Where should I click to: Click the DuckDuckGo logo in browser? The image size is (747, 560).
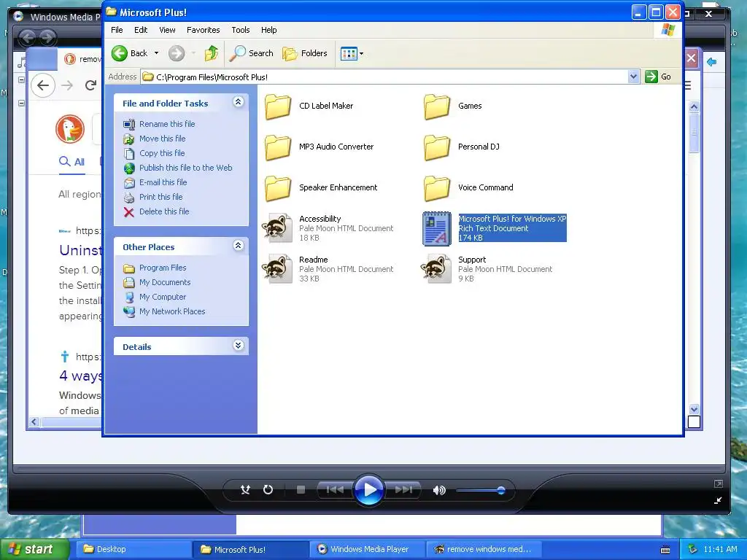(x=70, y=129)
